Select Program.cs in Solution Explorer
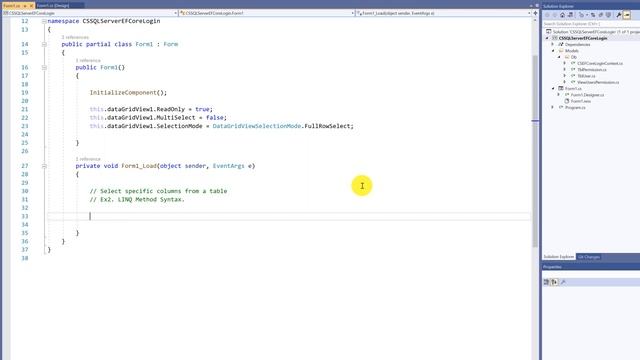Screen dimensions: 640x360 [x=575, y=107]
